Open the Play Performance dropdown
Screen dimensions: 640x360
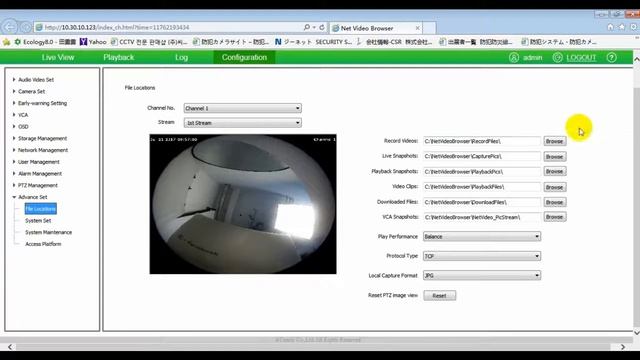[482, 236]
